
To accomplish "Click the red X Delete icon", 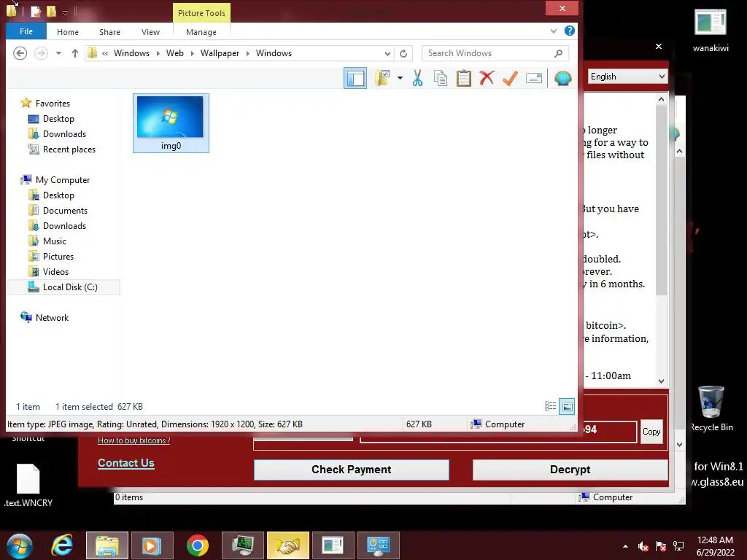I will tap(487, 77).
